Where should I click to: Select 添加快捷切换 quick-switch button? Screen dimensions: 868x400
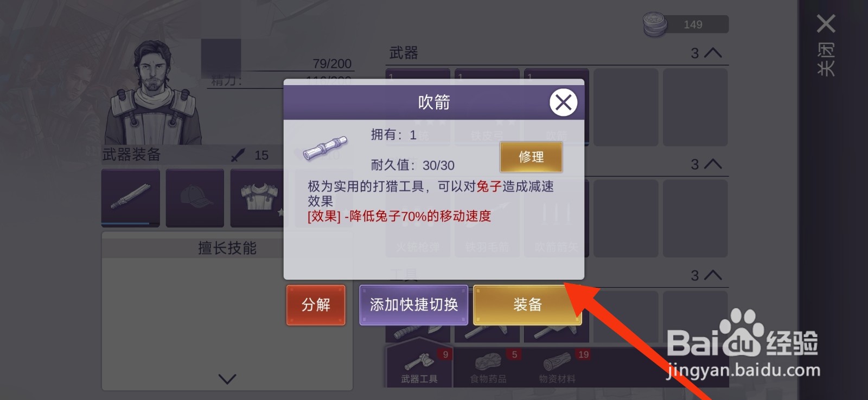coord(413,305)
